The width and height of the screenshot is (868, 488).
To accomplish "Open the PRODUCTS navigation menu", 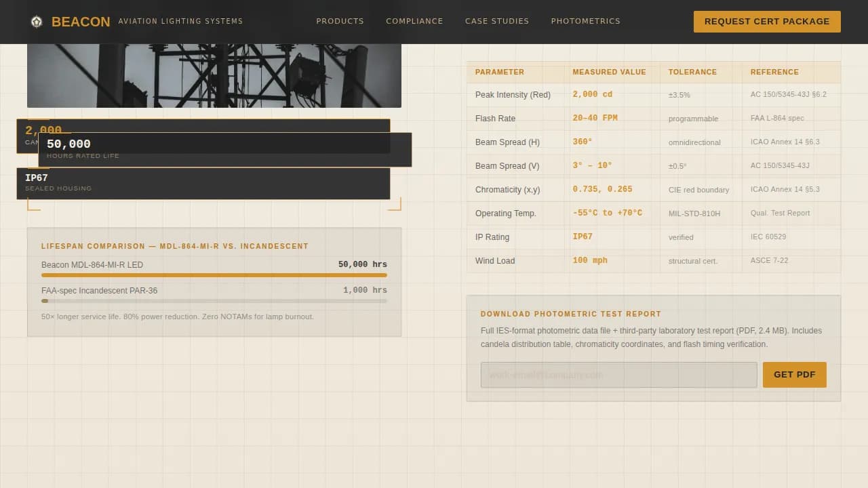I will click(x=340, y=21).
